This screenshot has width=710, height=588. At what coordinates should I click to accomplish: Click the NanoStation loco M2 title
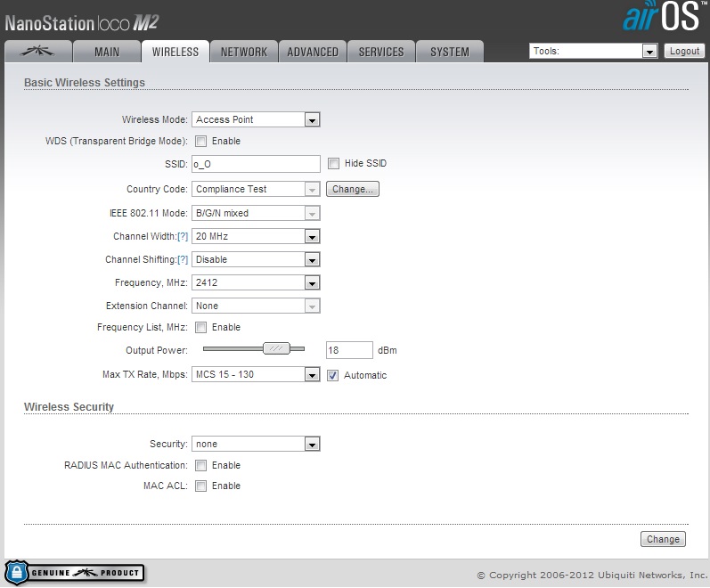[82, 23]
